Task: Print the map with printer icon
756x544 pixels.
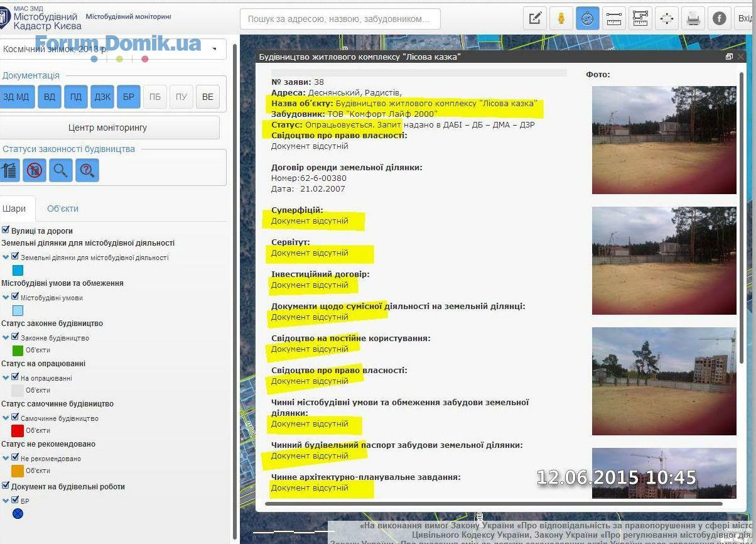Action: click(693, 18)
